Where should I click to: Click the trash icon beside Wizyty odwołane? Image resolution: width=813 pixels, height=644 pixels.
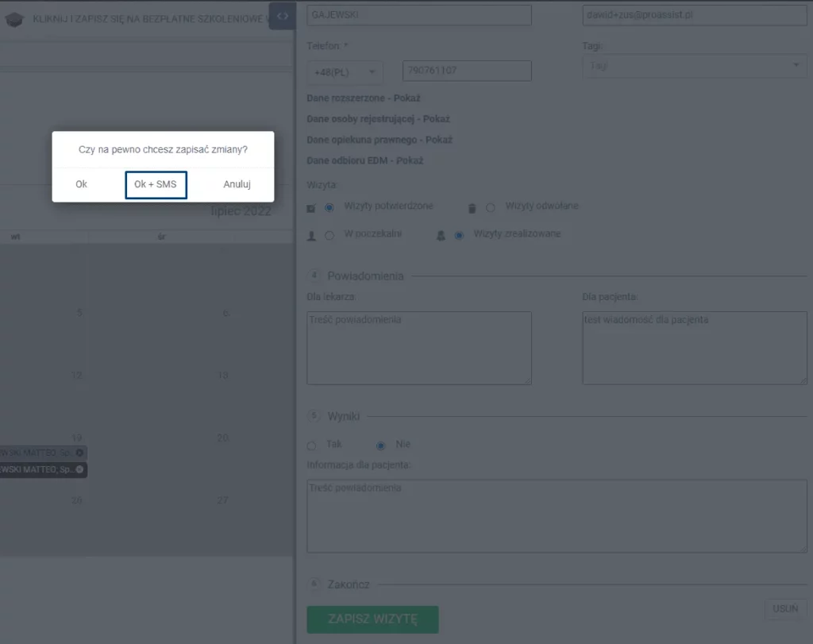(472, 208)
